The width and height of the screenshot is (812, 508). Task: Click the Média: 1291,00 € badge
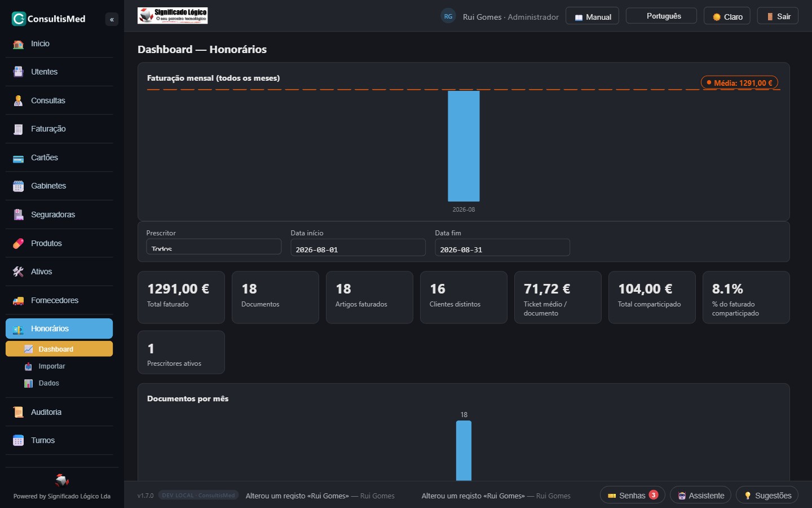pyautogui.click(x=739, y=83)
